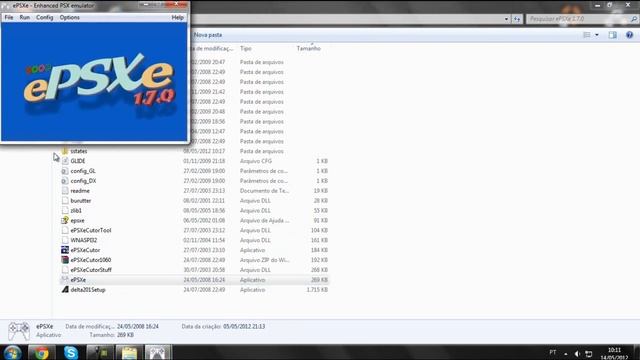Select the ePSXeCutor application icon
Image resolution: width=640 pixels, height=360 pixels.
(x=65, y=250)
